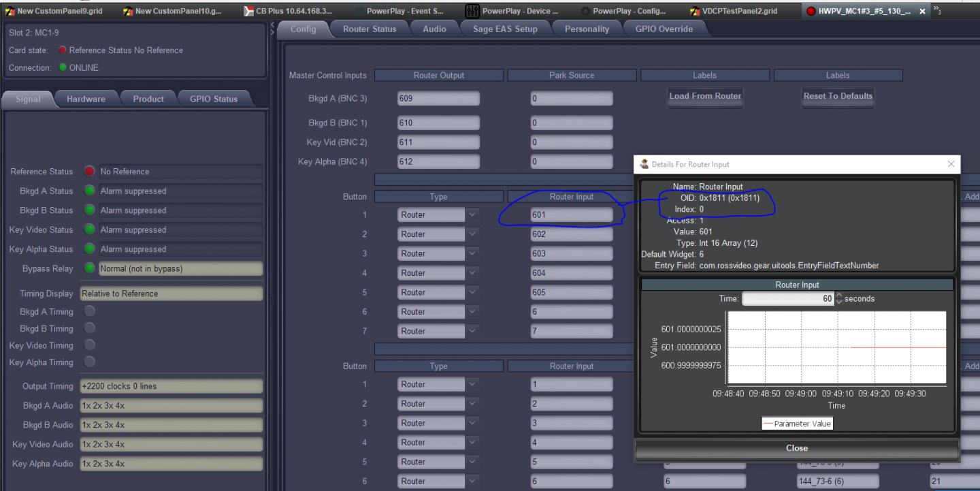This screenshot has height=491, width=980.
Task: Click the Bkgd A Timing indicator circle
Action: 89,311
